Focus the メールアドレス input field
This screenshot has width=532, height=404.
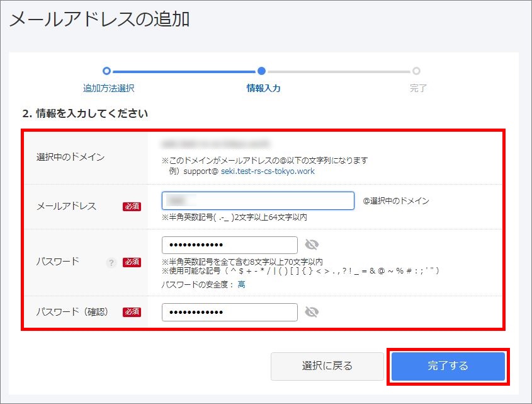(258, 201)
